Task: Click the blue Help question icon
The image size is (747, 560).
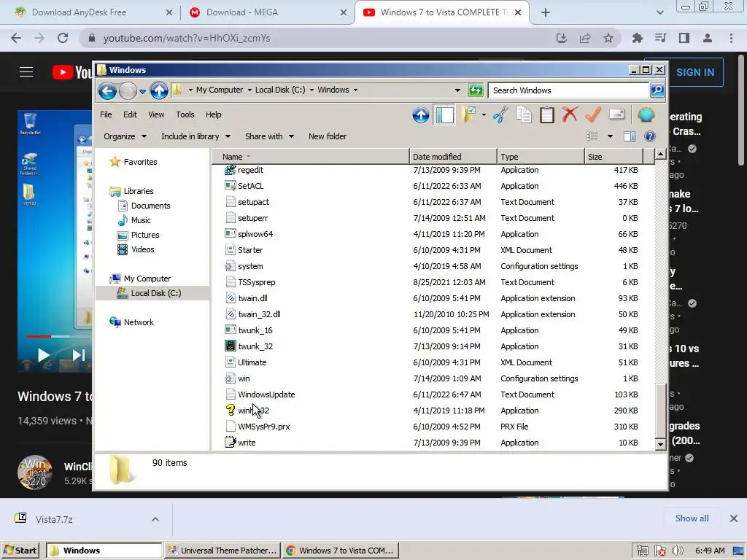Action: pos(650,136)
